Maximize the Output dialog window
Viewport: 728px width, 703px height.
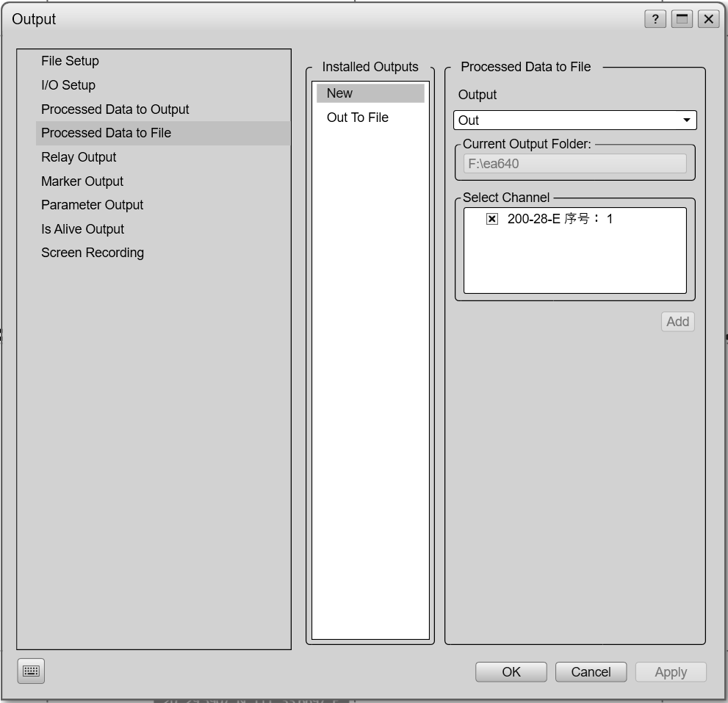pyautogui.click(x=682, y=20)
